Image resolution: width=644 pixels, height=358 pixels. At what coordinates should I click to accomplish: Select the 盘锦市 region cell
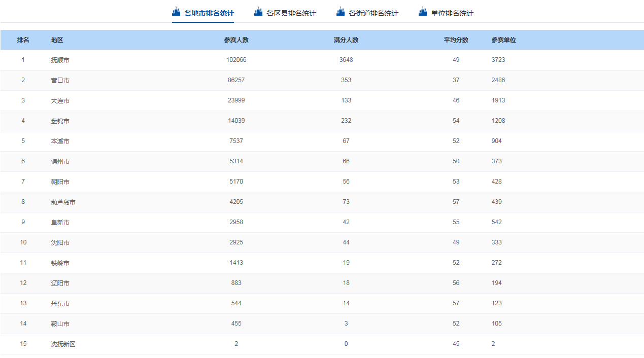60,121
